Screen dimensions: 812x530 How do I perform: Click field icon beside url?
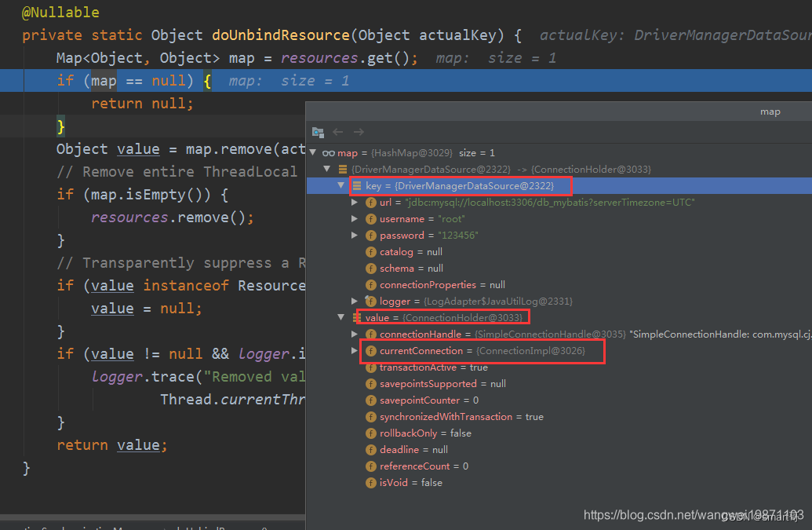point(371,203)
